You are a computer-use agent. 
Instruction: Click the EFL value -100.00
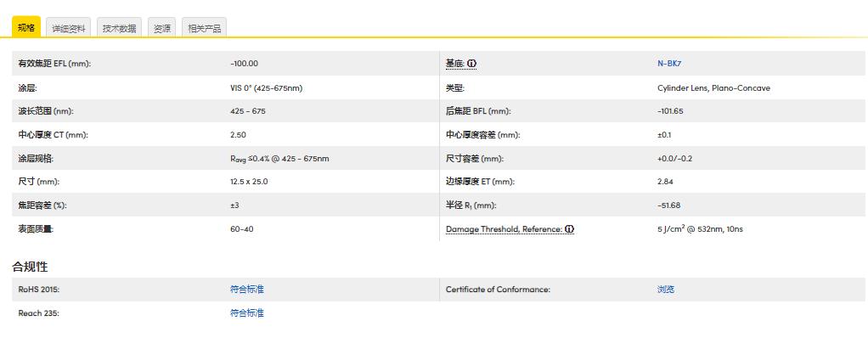click(x=244, y=64)
